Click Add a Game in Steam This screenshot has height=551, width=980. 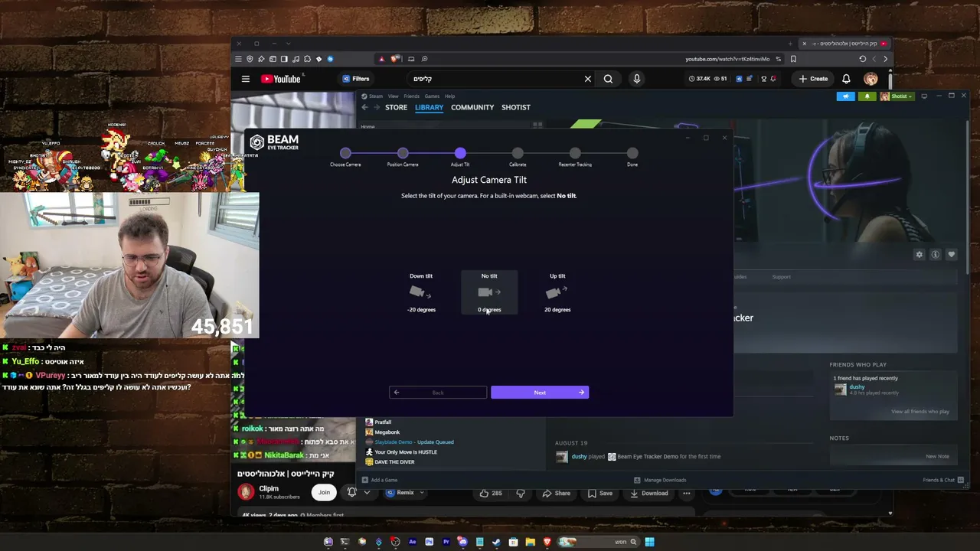tap(380, 480)
